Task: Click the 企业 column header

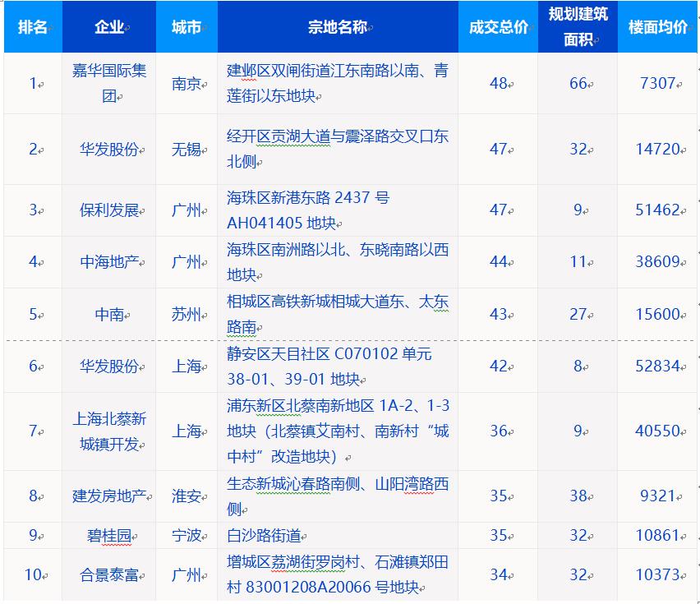Action: pyautogui.click(x=108, y=27)
